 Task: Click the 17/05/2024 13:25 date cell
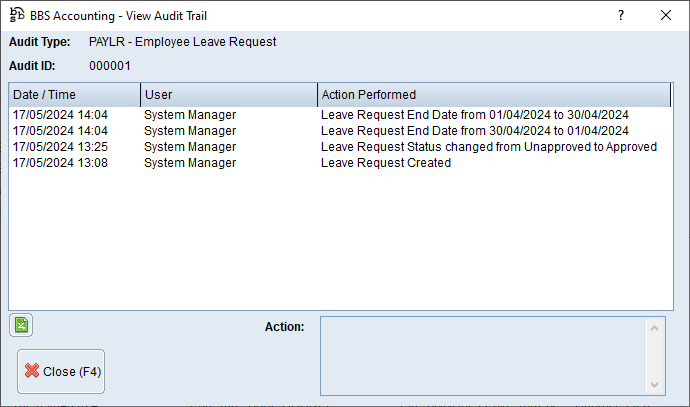(x=60, y=147)
